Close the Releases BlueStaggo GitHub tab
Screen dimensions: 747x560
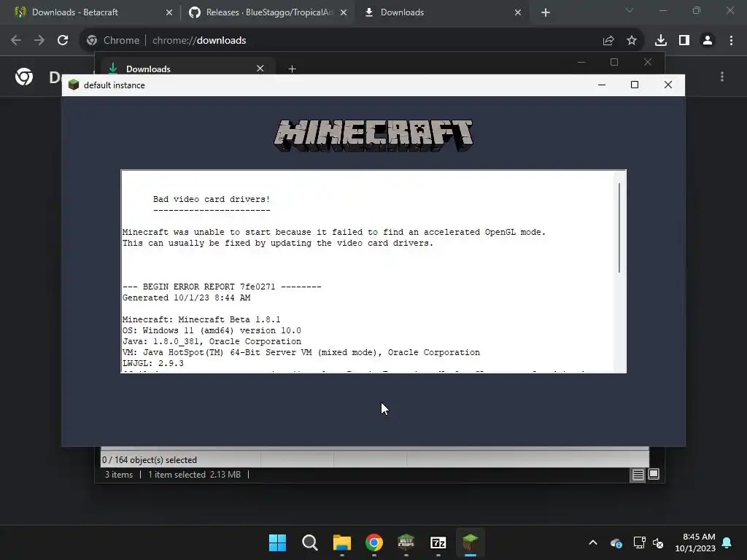(x=344, y=12)
